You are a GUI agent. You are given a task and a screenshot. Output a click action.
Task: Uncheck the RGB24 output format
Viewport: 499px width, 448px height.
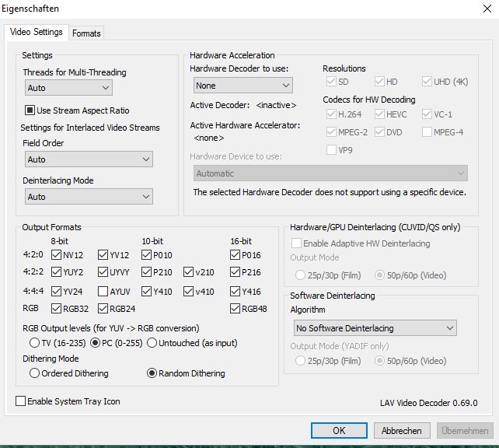(103, 308)
